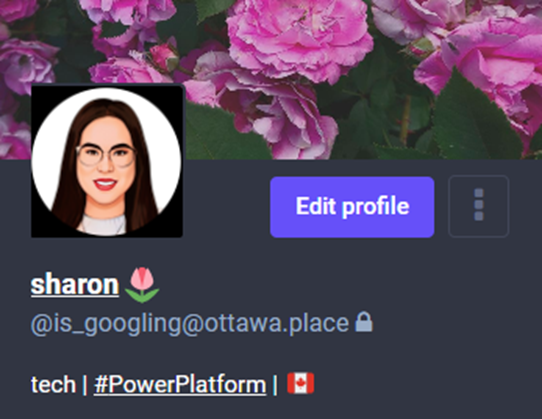Open the cartoon avatar profile picture
This screenshot has width=542, height=419.
pyautogui.click(x=107, y=161)
